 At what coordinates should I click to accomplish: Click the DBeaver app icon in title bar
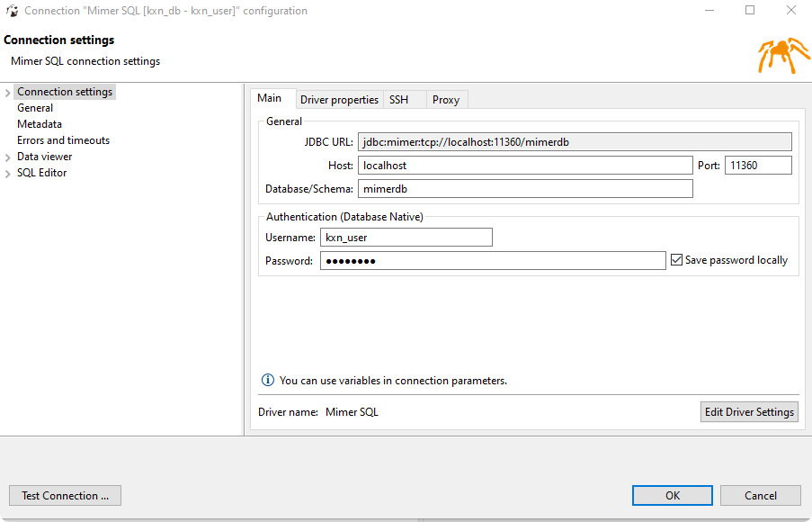tap(12, 11)
